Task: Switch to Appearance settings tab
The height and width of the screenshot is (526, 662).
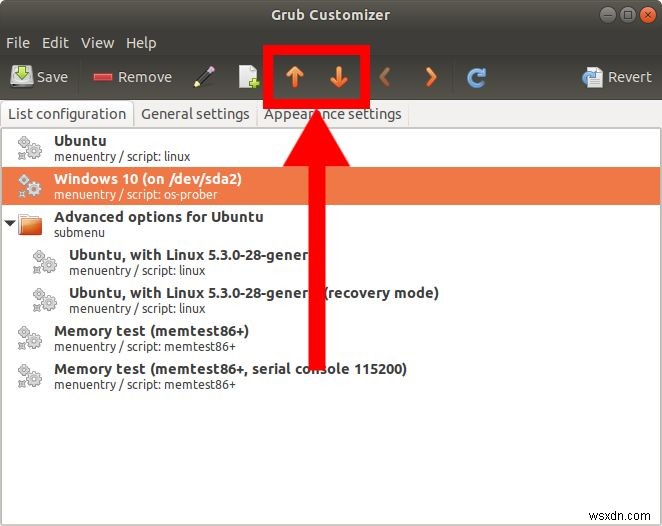Action: coord(333,114)
